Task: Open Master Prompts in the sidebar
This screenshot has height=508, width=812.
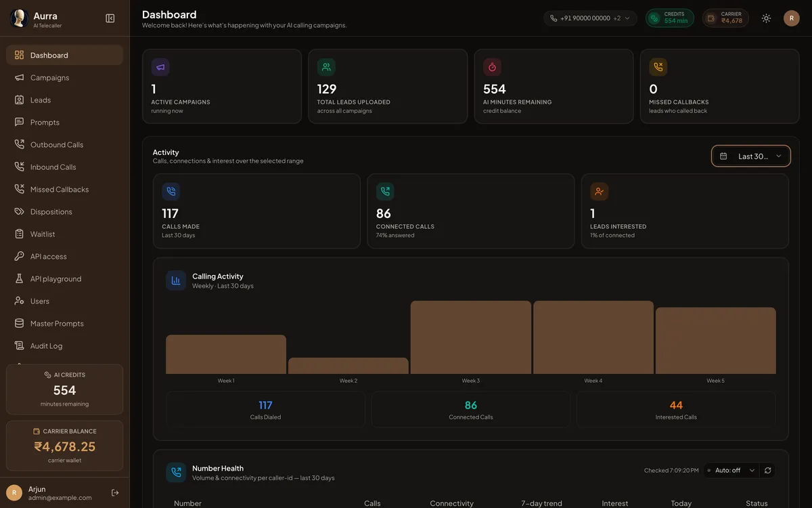Action: click(64, 323)
